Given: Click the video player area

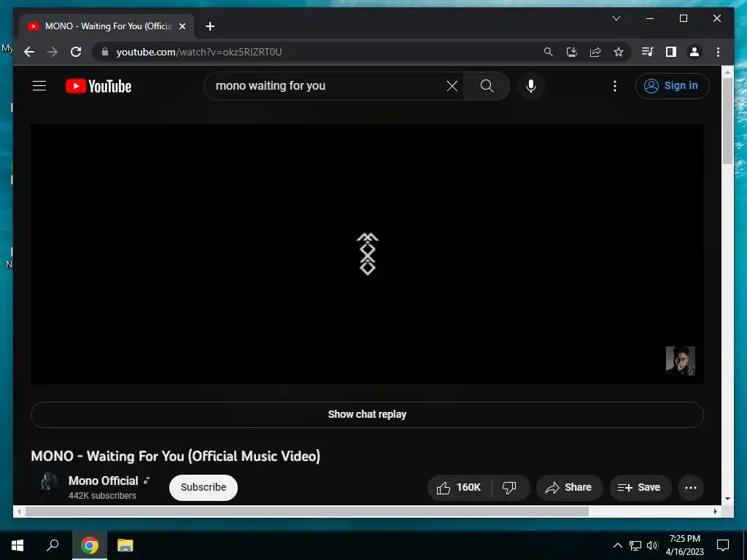Looking at the screenshot, I should click(367, 254).
